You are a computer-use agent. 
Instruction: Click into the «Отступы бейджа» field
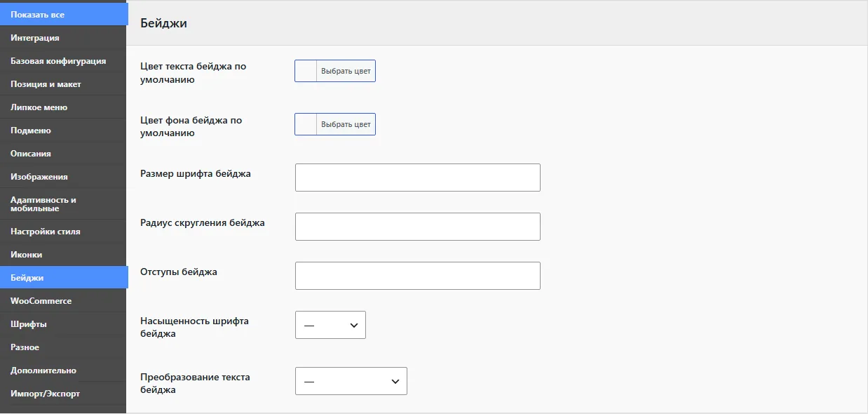[x=418, y=276]
